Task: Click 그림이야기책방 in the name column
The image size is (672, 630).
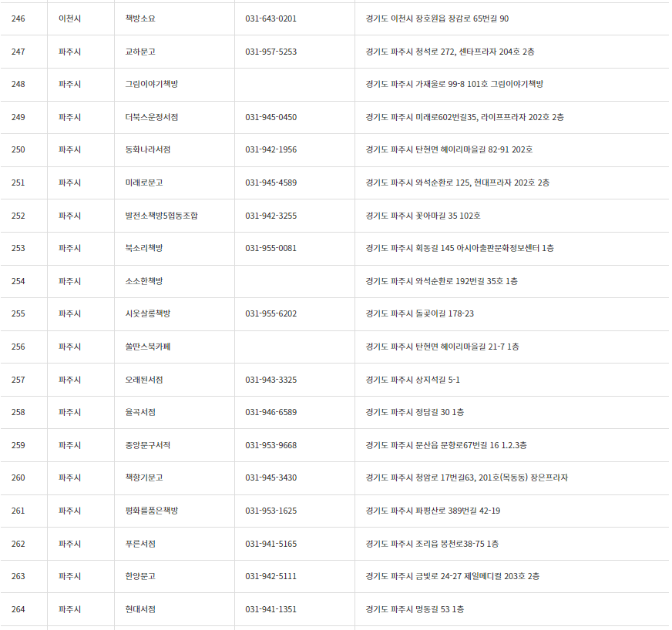Action: pos(151,85)
